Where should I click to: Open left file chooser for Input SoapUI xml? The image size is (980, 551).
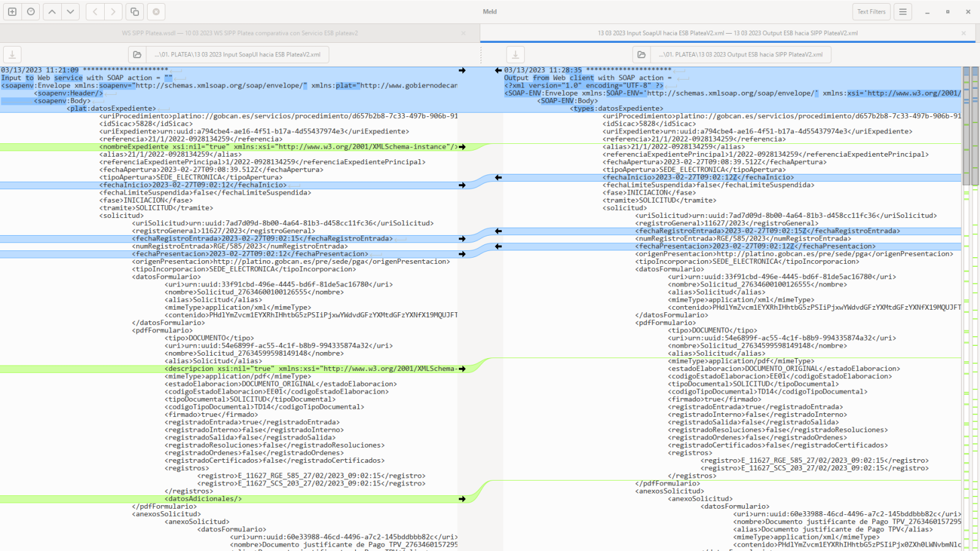[x=137, y=54]
